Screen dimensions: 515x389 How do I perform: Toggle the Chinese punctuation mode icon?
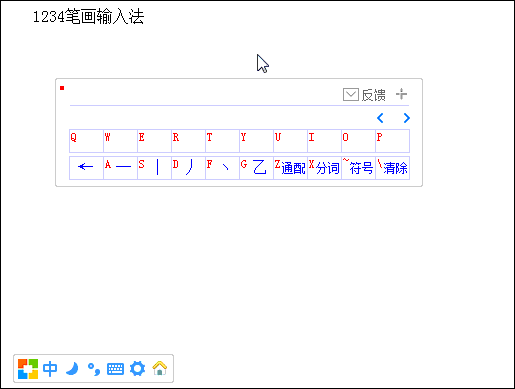(x=94, y=369)
